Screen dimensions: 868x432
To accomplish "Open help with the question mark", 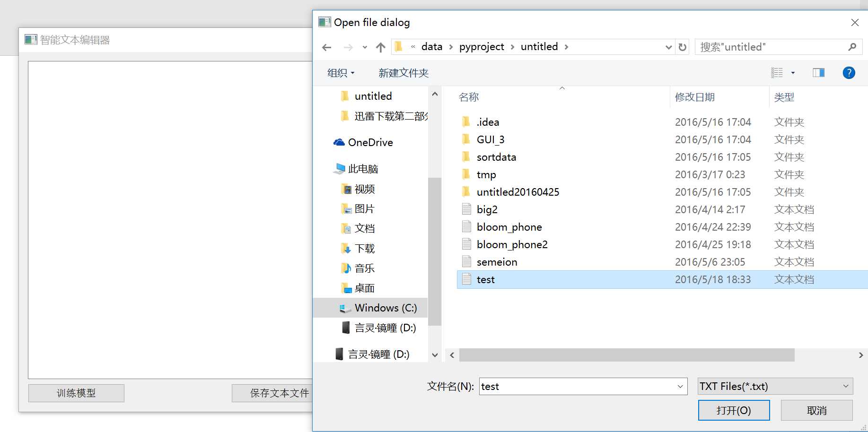I will coord(849,72).
